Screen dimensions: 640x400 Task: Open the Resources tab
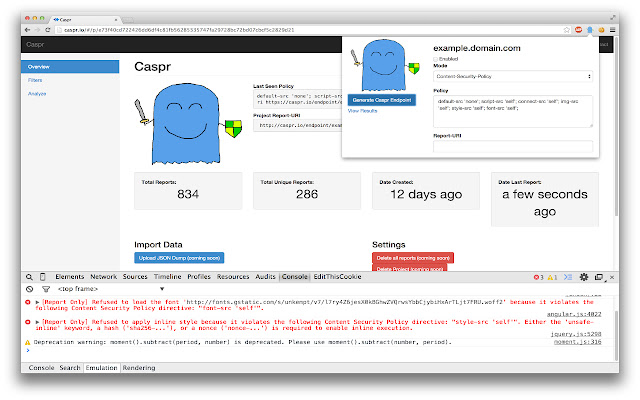[233, 277]
